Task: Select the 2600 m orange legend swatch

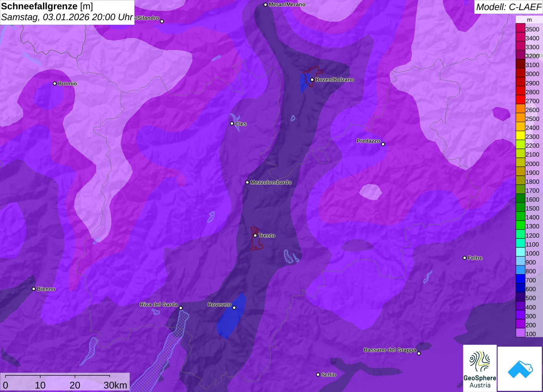Action: (520, 109)
